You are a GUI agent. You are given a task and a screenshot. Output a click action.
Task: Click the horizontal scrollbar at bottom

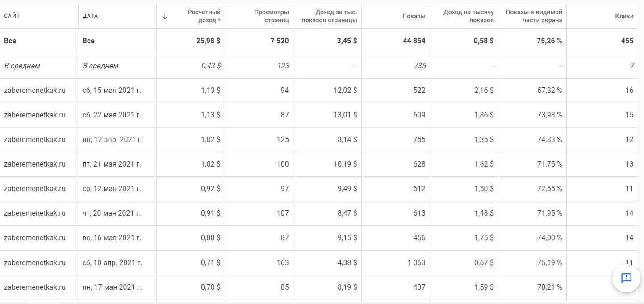click(42, 303)
